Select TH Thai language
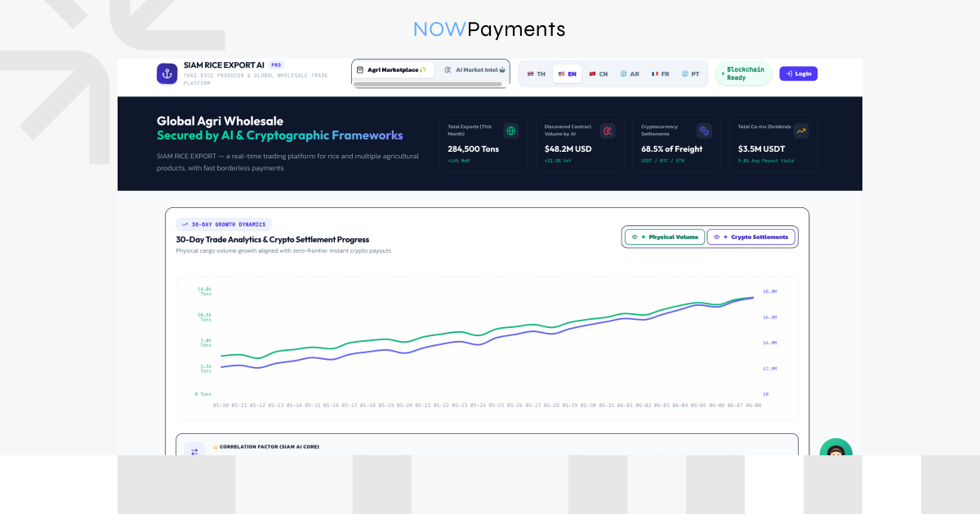This screenshot has width=980, height=514. point(537,73)
